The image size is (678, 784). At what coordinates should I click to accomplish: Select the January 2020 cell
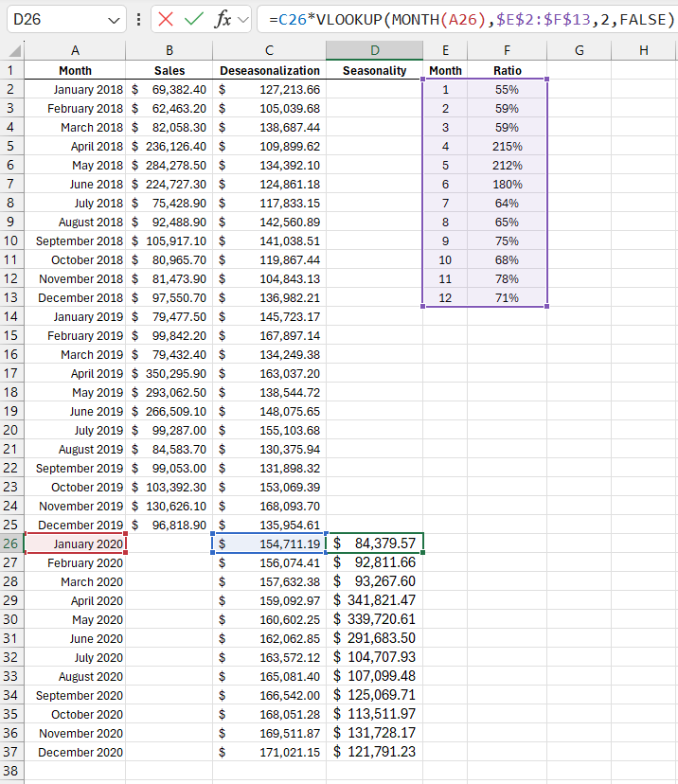pyautogui.click(x=75, y=543)
